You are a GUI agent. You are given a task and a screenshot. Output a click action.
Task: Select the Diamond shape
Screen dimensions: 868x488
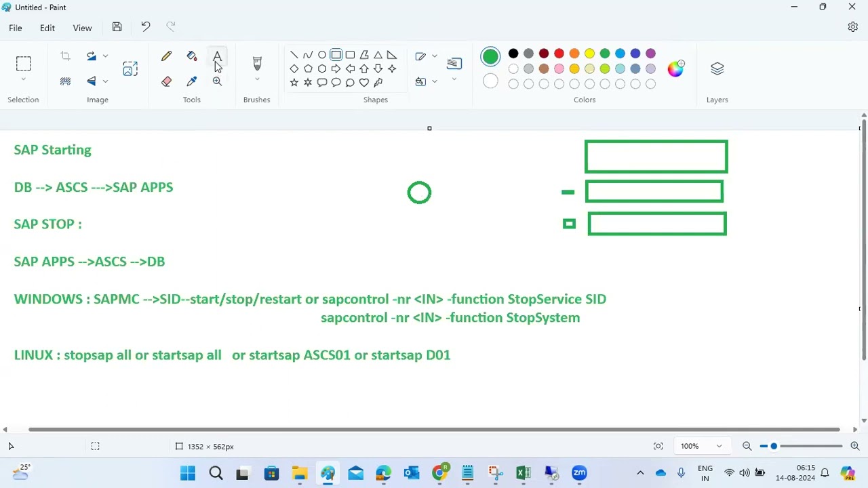click(x=294, y=68)
